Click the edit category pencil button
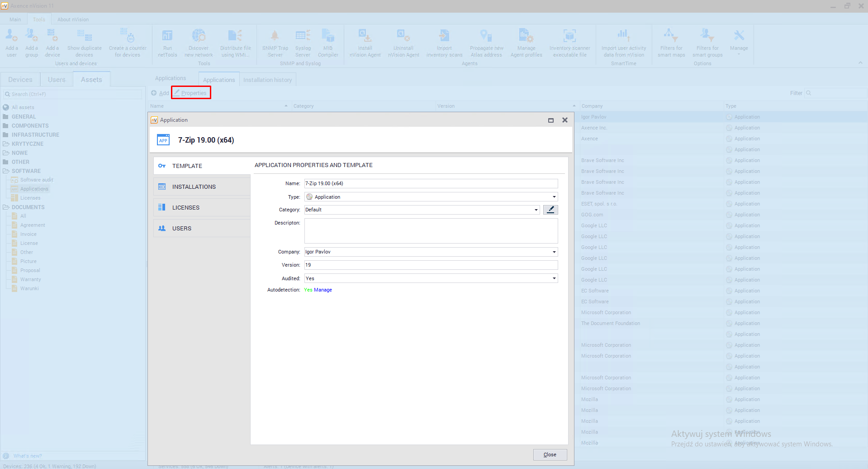This screenshot has width=868, height=469. pos(550,210)
